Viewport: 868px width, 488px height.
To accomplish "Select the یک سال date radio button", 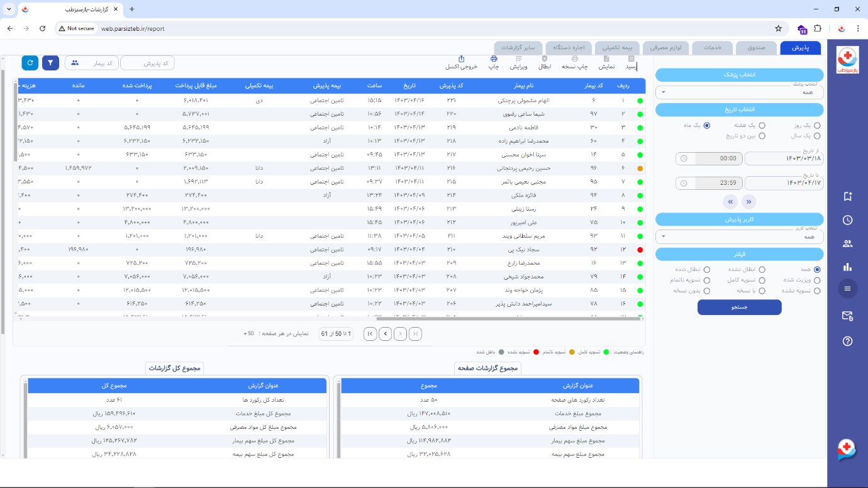I will [x=817, y=136].
